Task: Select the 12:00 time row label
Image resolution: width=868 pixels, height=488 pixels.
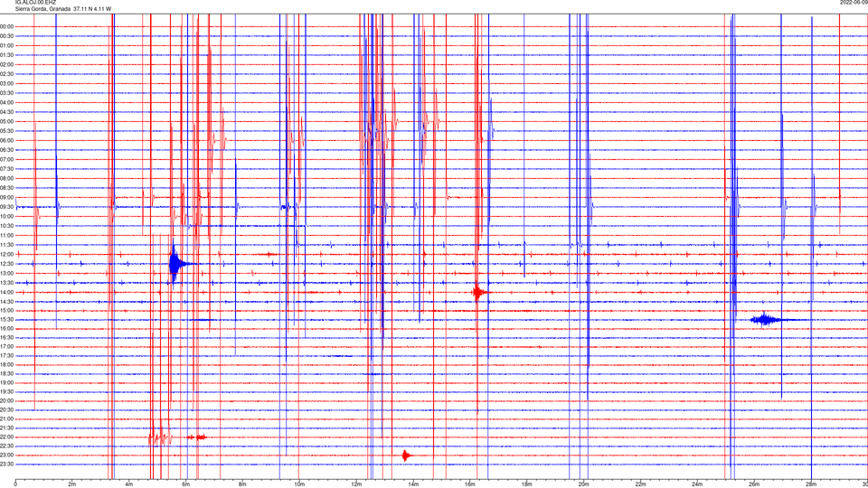Action: [x=7, y=254]
